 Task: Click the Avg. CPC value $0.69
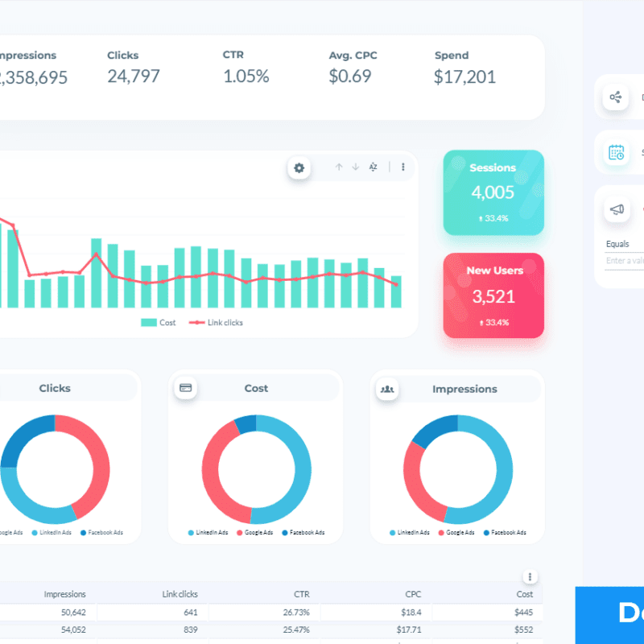click(350, 76)
